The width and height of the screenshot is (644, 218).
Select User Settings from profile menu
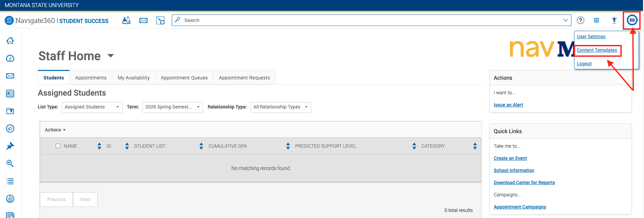[591, 37]
